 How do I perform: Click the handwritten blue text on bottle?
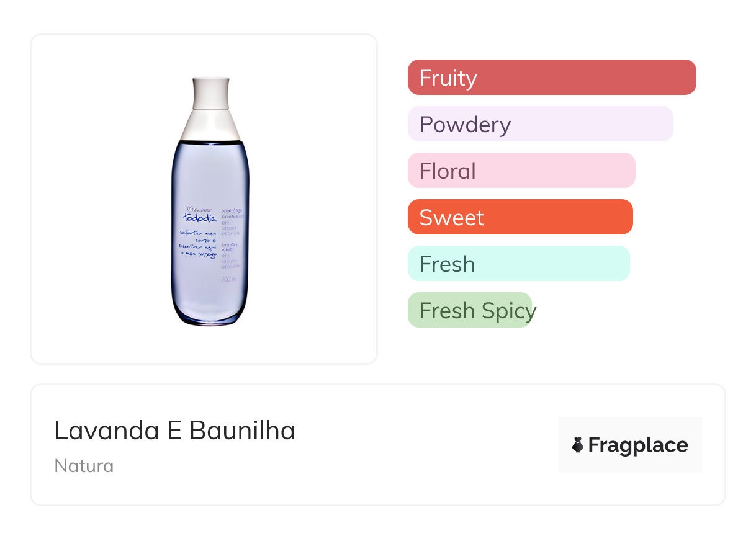[199, 244]
